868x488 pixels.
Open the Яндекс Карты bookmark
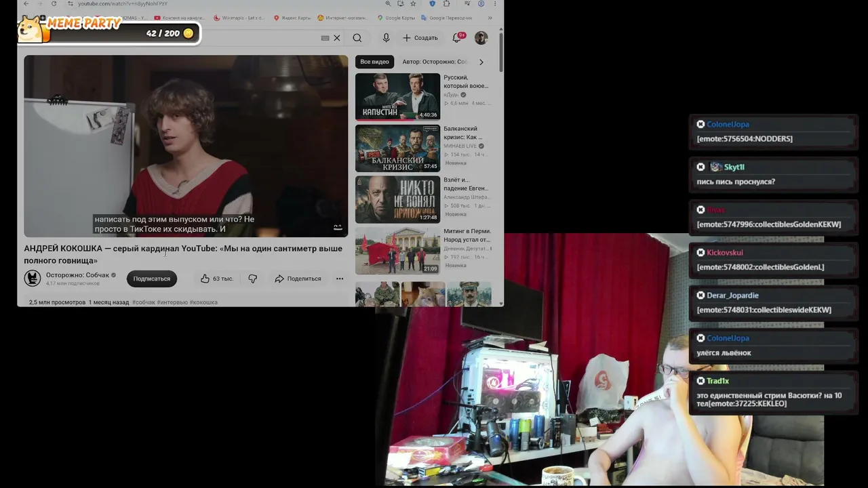[292, 18]
